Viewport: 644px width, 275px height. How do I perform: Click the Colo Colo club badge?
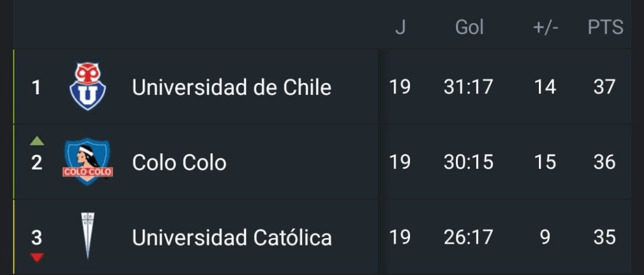click(x=87, y=161)
